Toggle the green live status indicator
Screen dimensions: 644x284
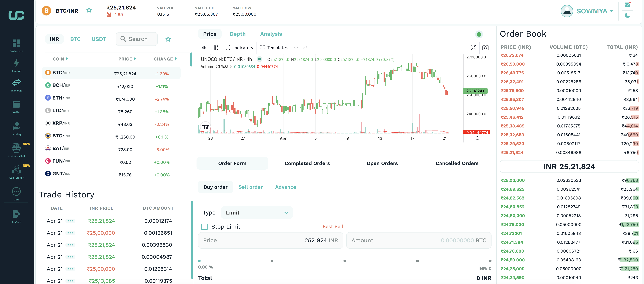pyautogui.click(x=479, y=34)
